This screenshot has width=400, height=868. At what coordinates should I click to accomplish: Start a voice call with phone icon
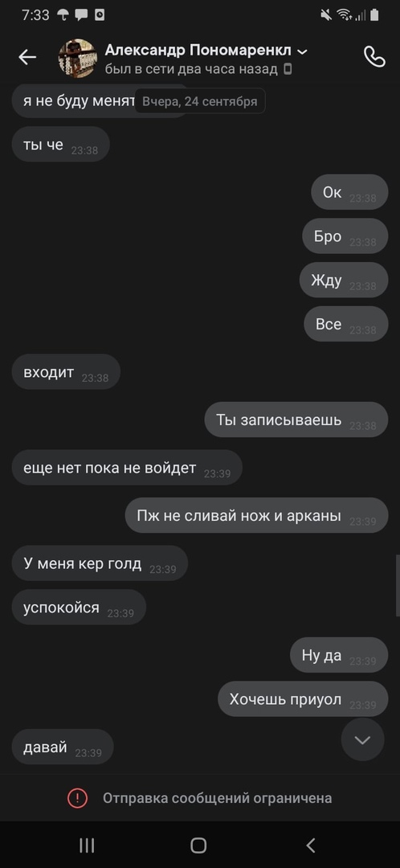[374, 56]
